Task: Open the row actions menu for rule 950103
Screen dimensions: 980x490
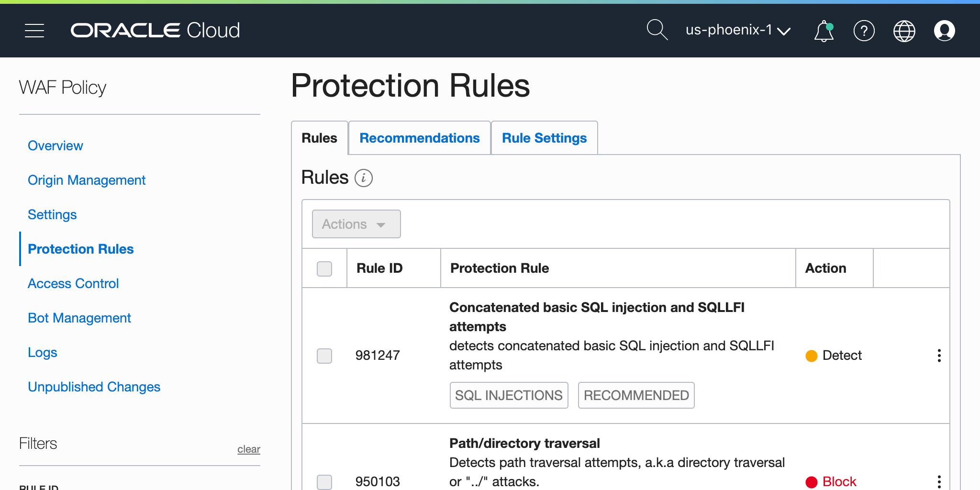Action: pyautogui.click(x=939, y=481)
